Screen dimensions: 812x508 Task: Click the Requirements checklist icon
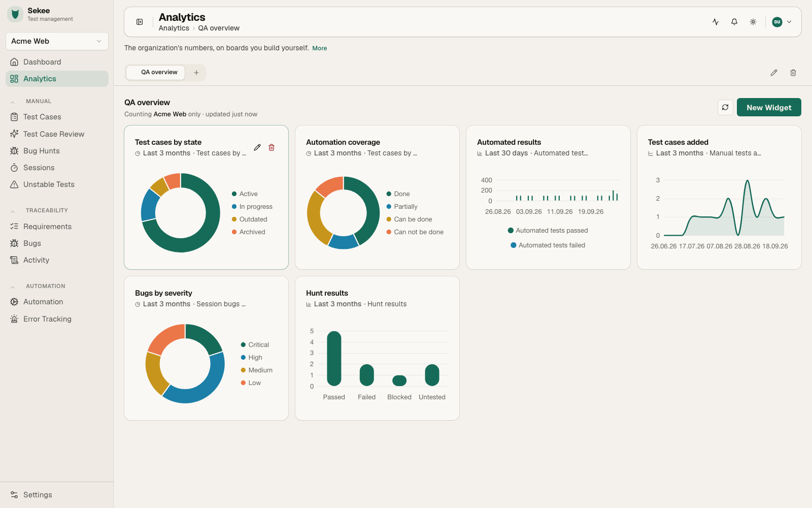point(14,227)
